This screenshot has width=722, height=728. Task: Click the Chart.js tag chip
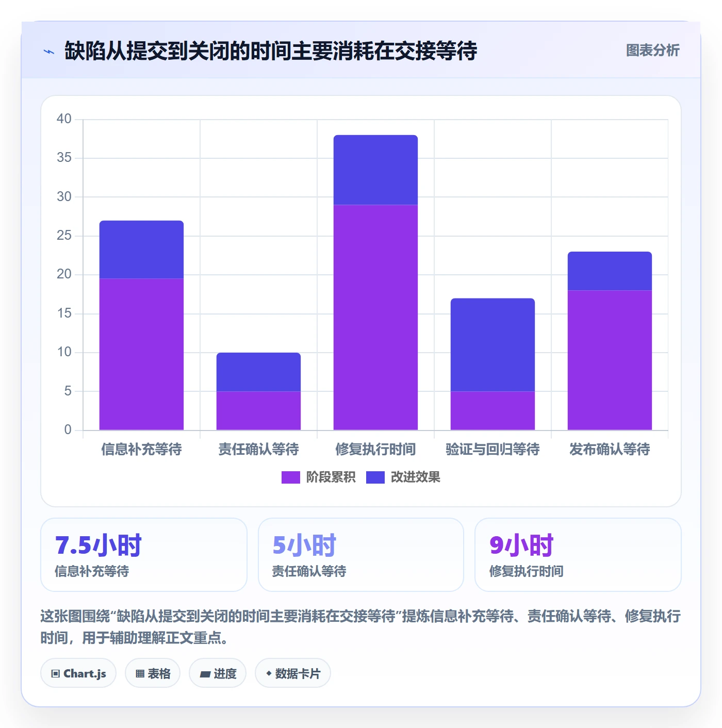click(x=78, y=673)
